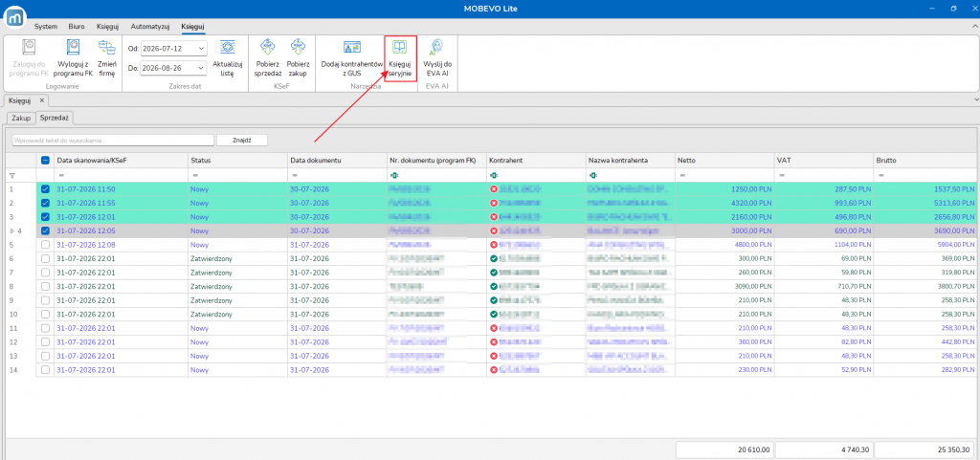Click the Znajdź button
Image resolution: width=980 pixels, height=460 pixels.
(242, 140)
